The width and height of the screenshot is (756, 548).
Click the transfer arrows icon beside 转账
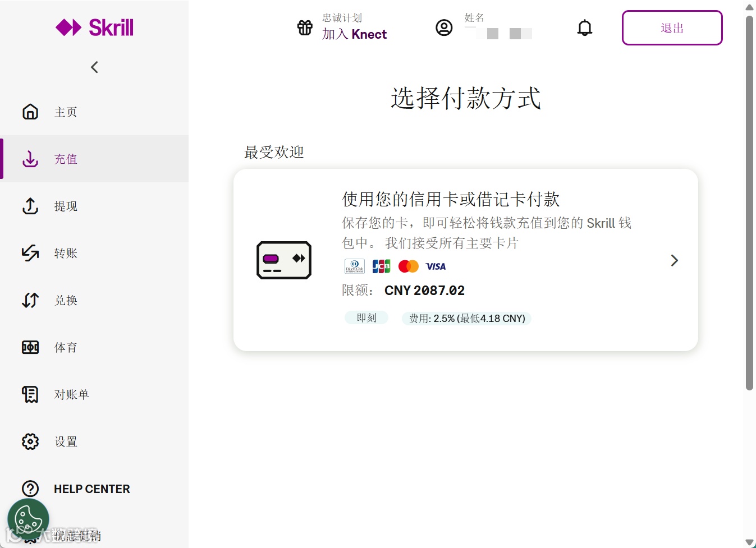tap(30, 253)
